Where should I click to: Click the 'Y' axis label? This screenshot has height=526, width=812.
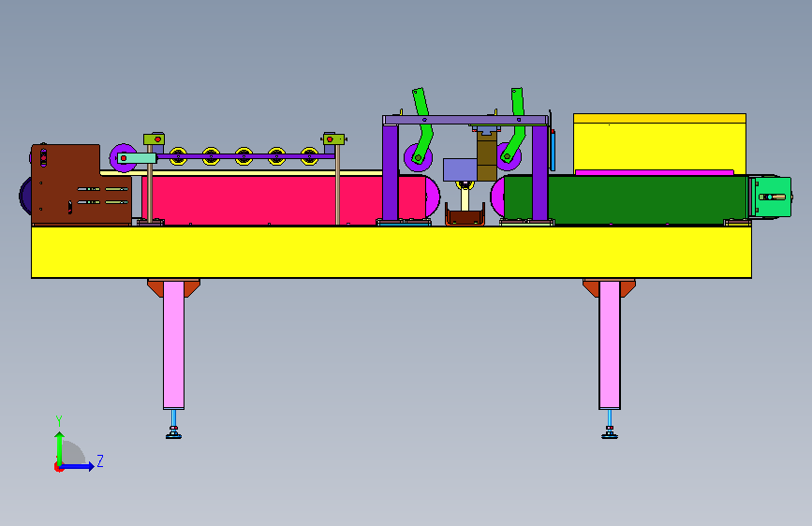click(x=59, y=421)
